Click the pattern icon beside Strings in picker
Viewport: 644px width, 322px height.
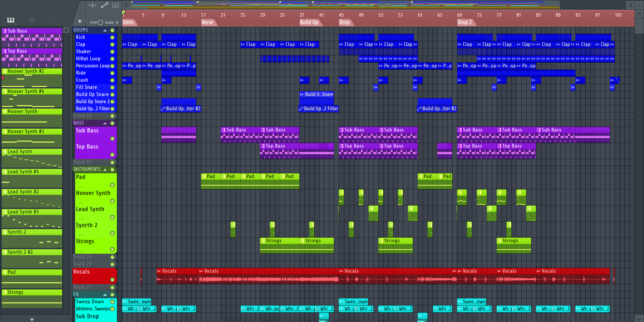(4, 292)
